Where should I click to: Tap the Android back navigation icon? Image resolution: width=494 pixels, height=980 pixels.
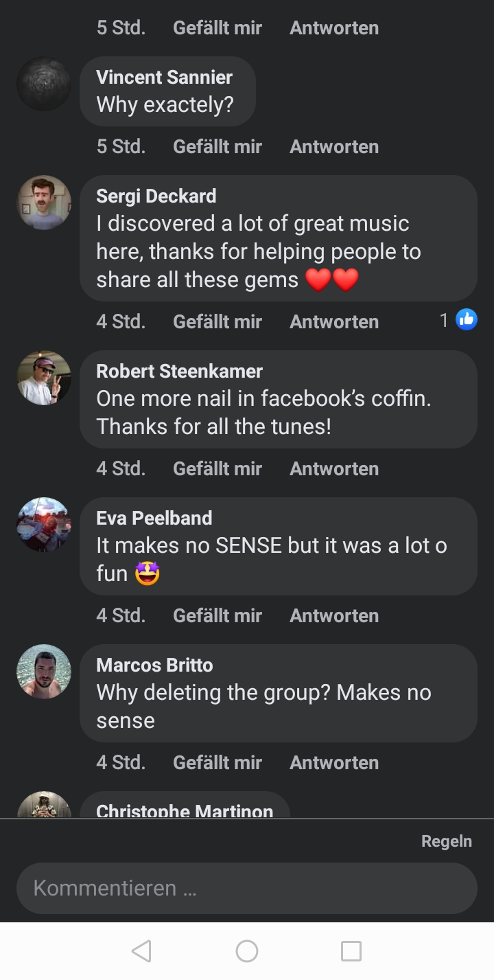tap(141, 951)
